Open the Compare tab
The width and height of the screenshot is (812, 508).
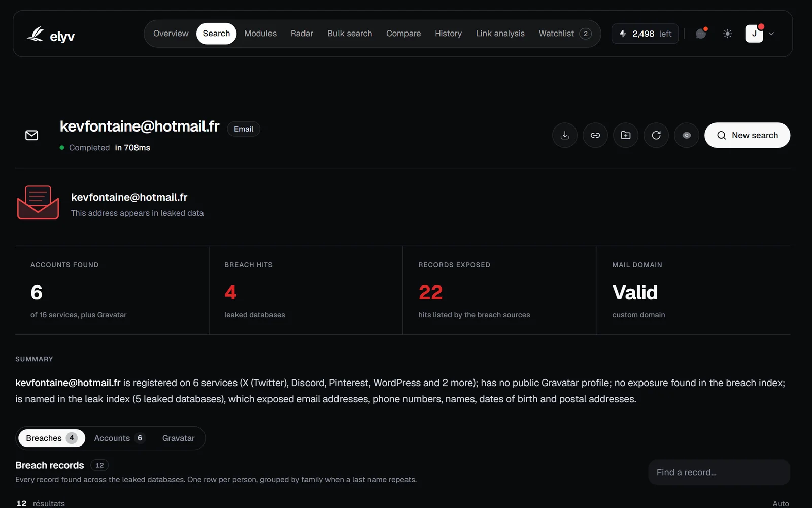403,34
